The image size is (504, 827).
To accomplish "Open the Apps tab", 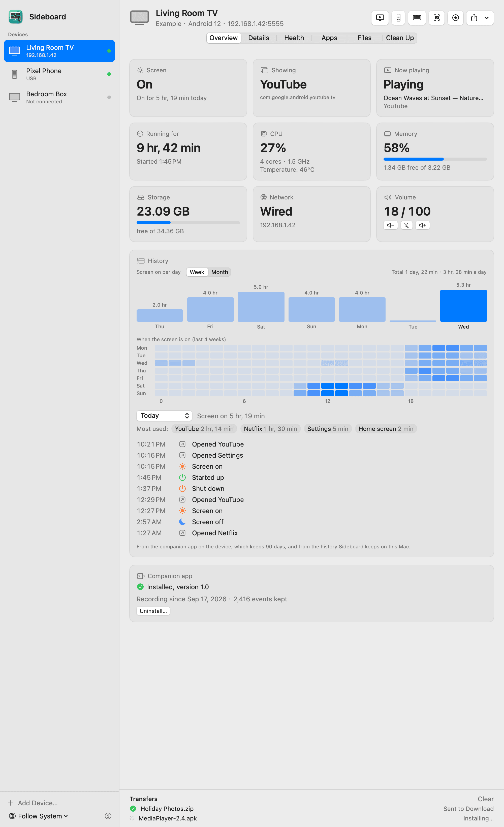I will click(329, 38).
